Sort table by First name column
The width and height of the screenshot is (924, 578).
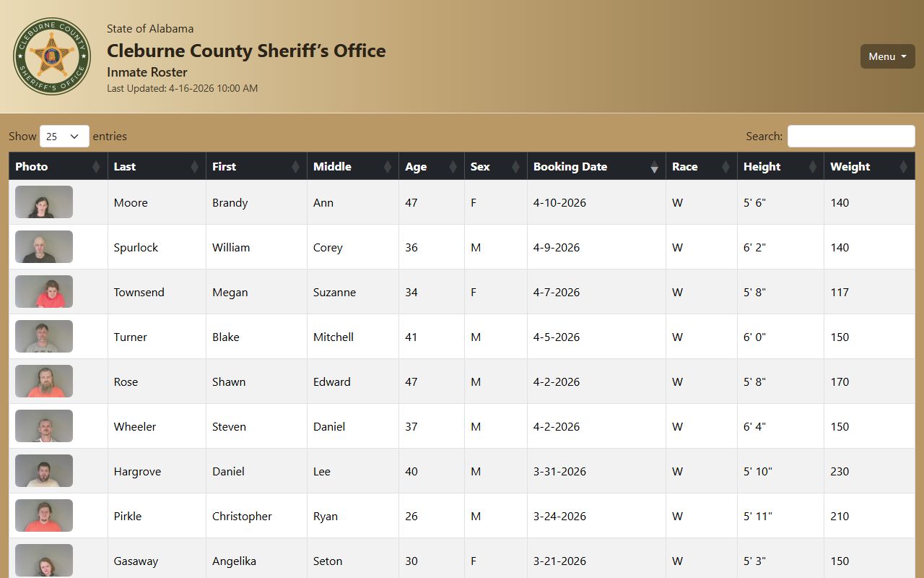coord(256,166)
